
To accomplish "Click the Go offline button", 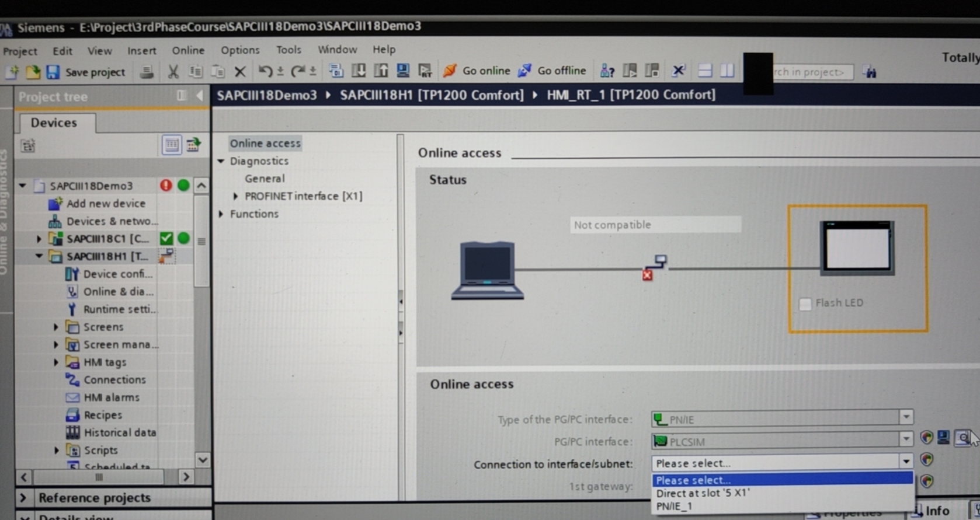I will 551,71.
